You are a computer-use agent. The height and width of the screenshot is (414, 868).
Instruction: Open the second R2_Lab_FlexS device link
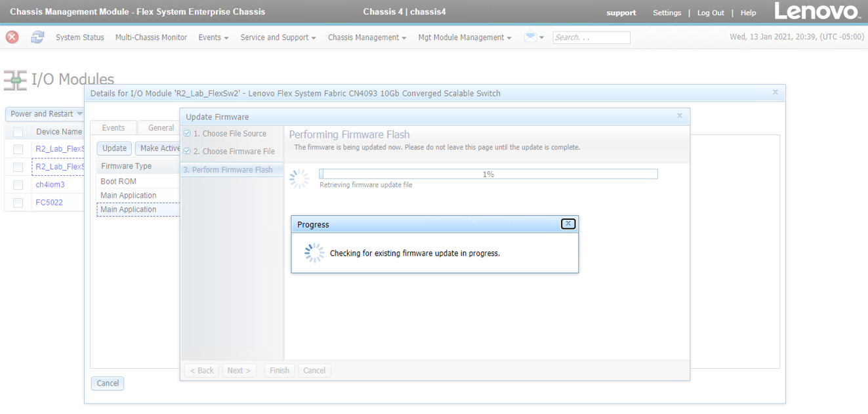[60, 167]
